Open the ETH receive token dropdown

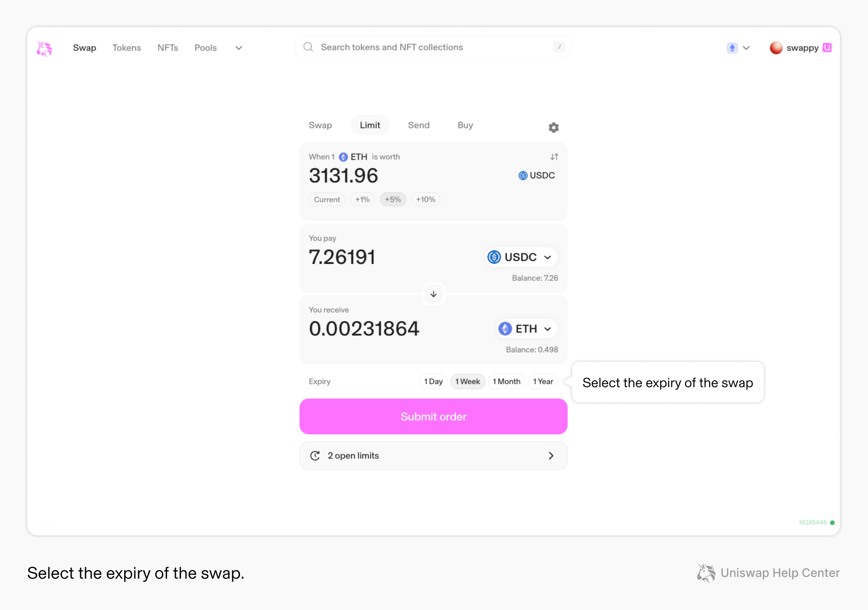[x=526, y=329]
